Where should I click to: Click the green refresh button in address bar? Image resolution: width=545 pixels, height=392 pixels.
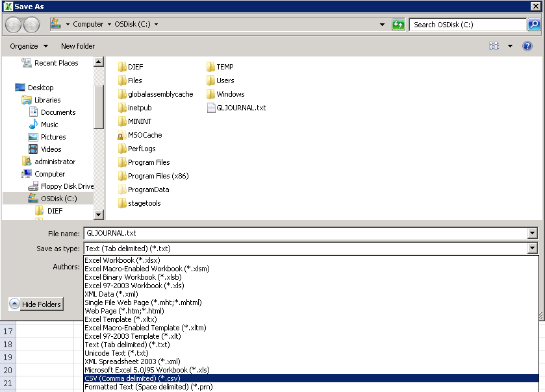click(398, 25)
